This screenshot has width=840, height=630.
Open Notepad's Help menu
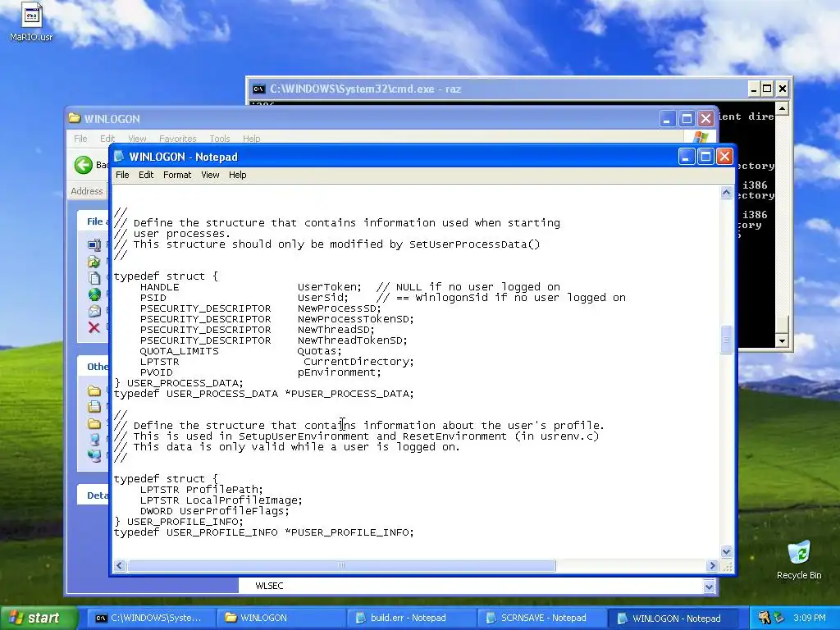(237, 175)
